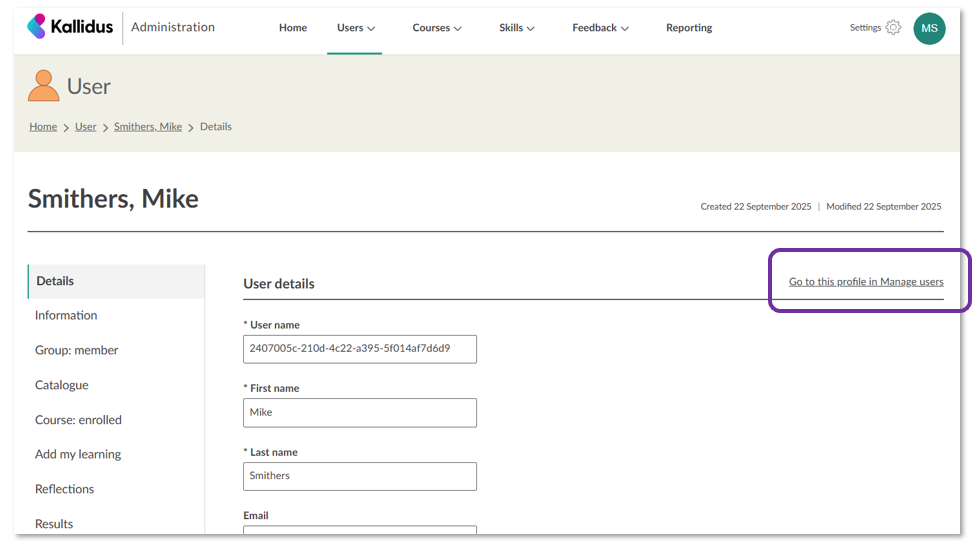Focus the First name input field
This screenshot has height=541, width=976.
359,412
